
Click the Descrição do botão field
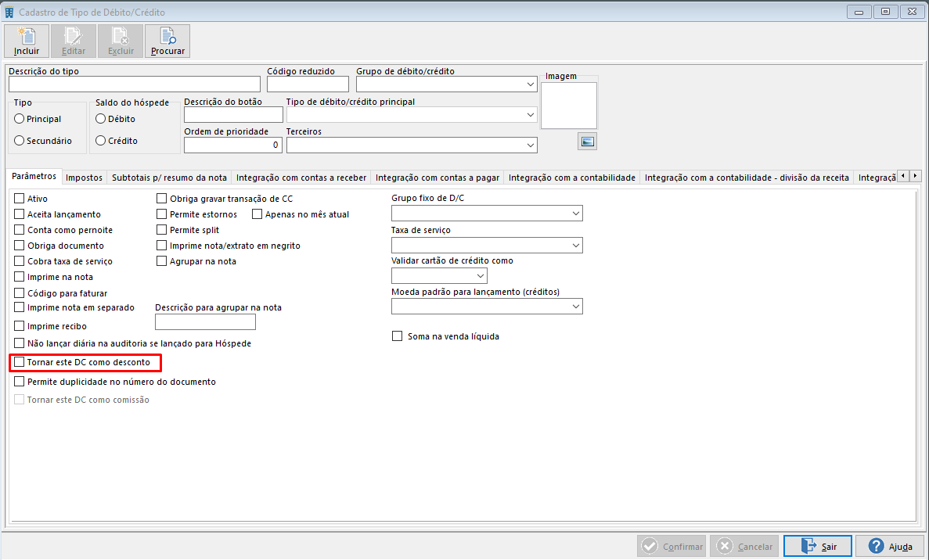(x=233, y=115)
